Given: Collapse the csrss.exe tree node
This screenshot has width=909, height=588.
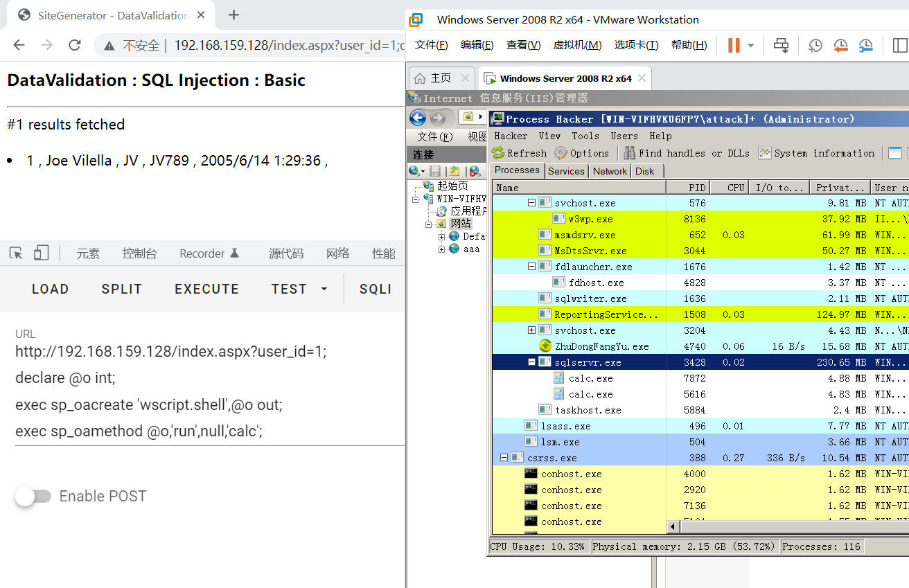Looking at the screenshot, I should (504, 458).
